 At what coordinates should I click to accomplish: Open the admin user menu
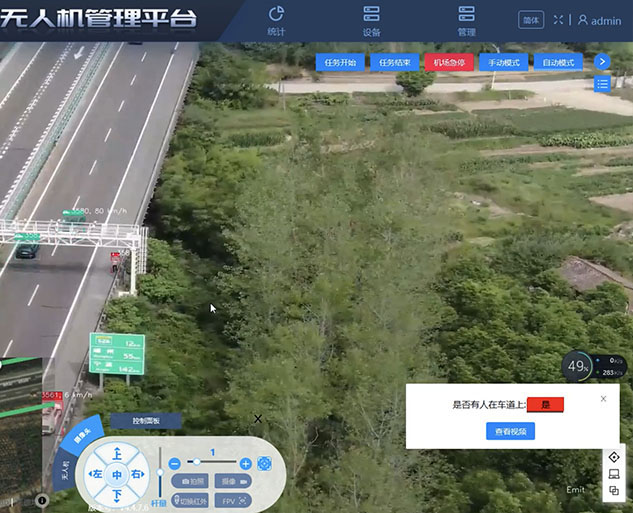tap(599, 20)
